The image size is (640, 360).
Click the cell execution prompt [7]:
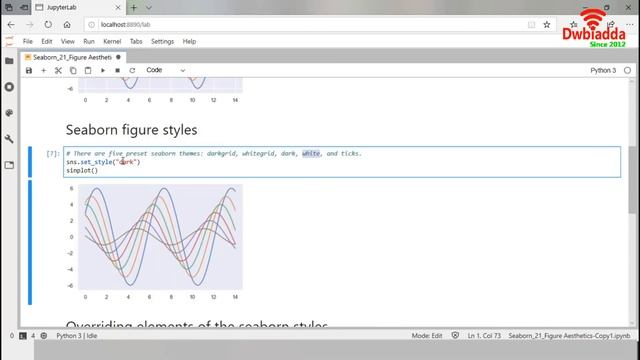coord(53,153)
